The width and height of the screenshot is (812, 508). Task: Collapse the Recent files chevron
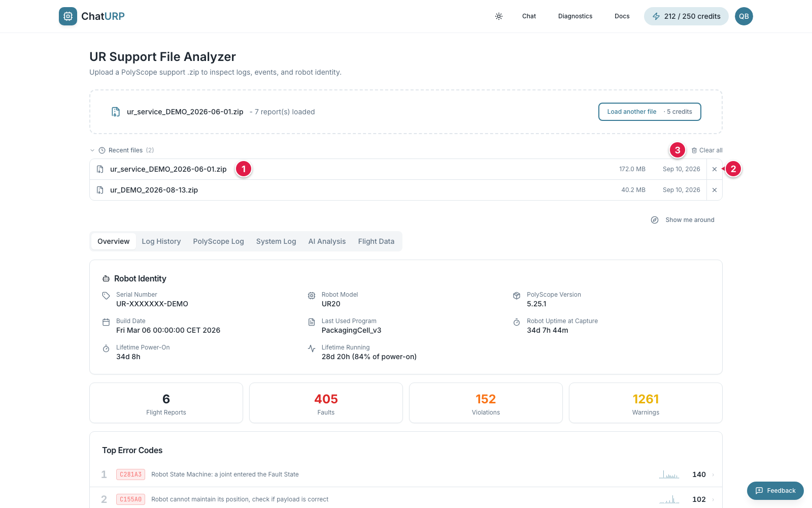click(92, 150)
